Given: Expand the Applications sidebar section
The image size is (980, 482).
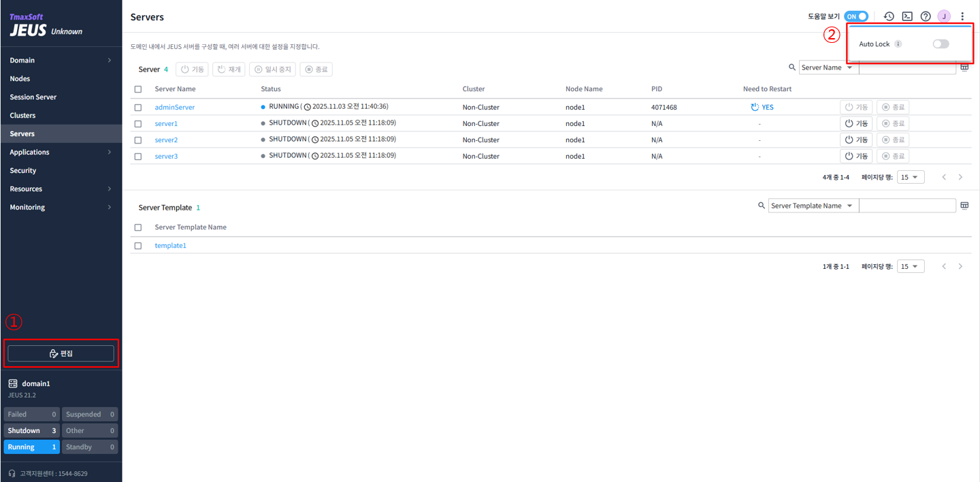Looking at the screenshot, I should (x=61, y=152).
